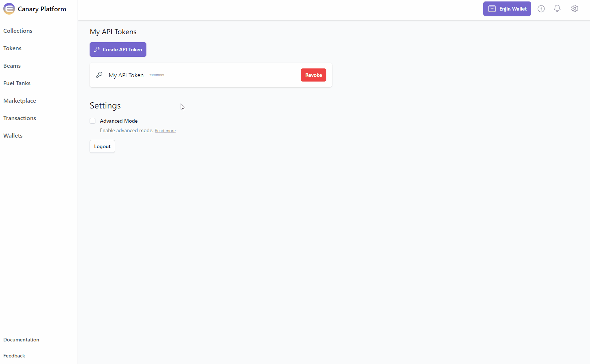Enable the Advanced Mode checkbox

93,121
